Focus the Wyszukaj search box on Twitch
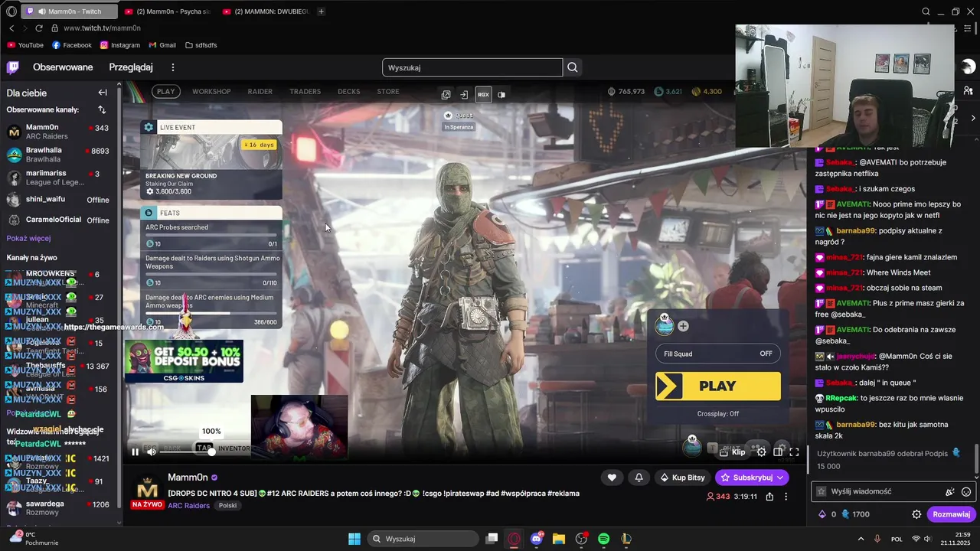Image resolution: width=980 pixels, height=551 pixels. click(x=472, y=67)
